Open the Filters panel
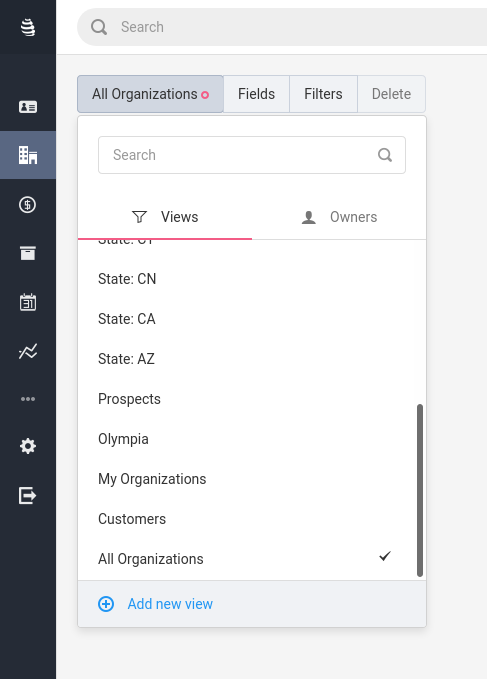This screenshot has height=679, width=487. [323, 94]
